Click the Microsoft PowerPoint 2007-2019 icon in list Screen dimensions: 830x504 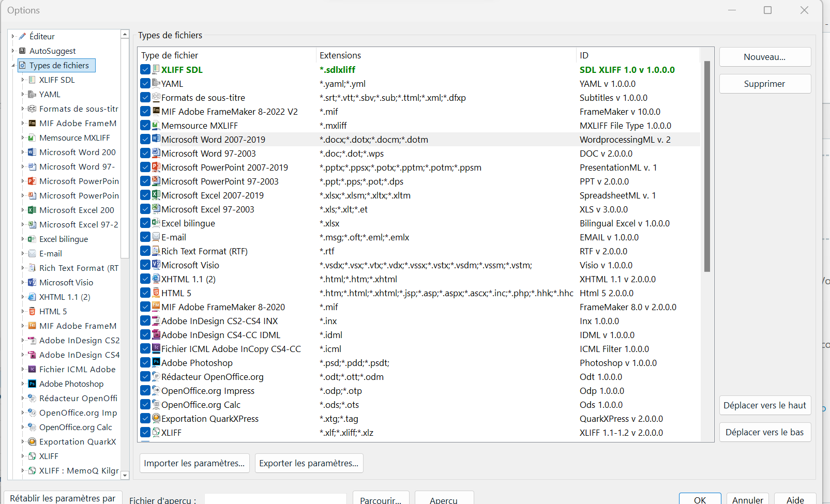[156, 167]
